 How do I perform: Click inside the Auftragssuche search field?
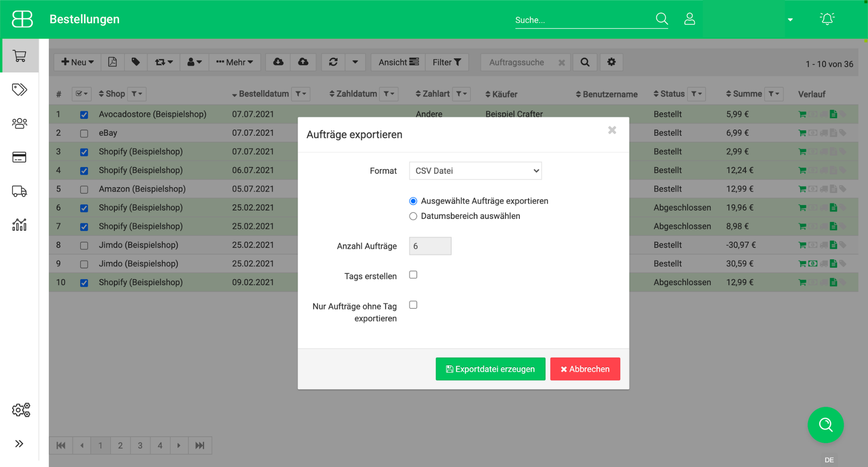516,62
